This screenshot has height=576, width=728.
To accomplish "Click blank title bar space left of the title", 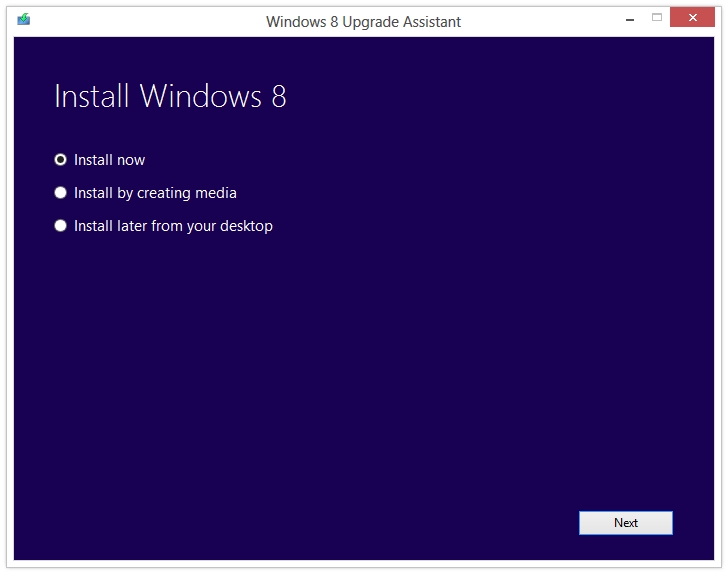I will point(150,20).
